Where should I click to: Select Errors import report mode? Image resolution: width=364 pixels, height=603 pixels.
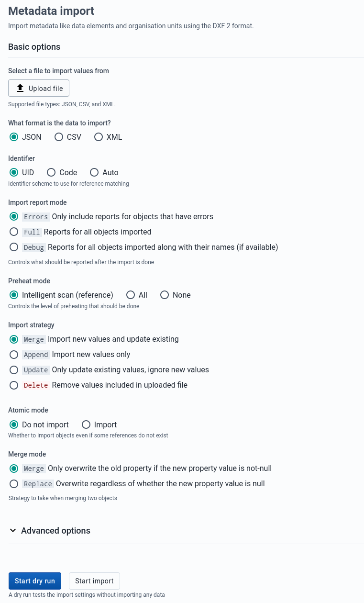click(x=14, y=216)
